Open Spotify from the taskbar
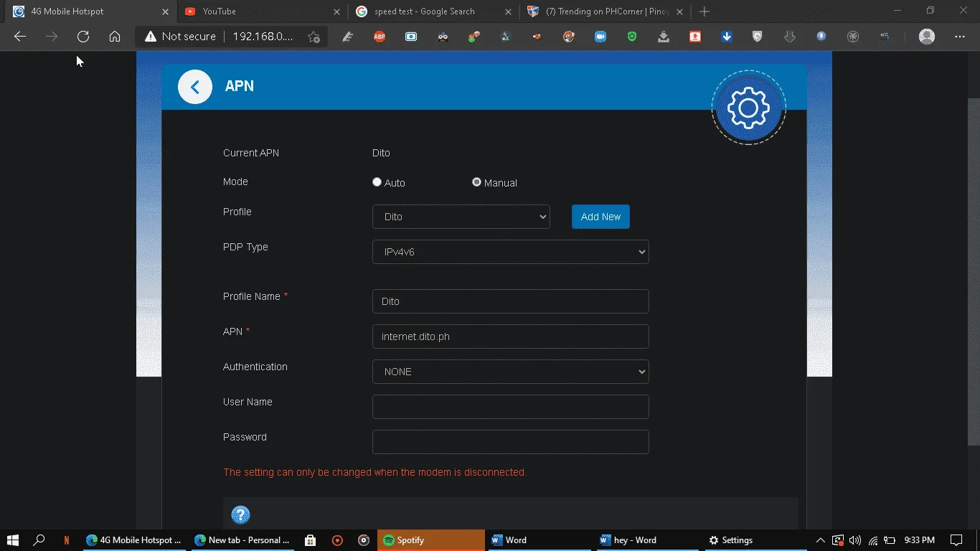Screen dimensions: 980x551 tap(432, 540)
